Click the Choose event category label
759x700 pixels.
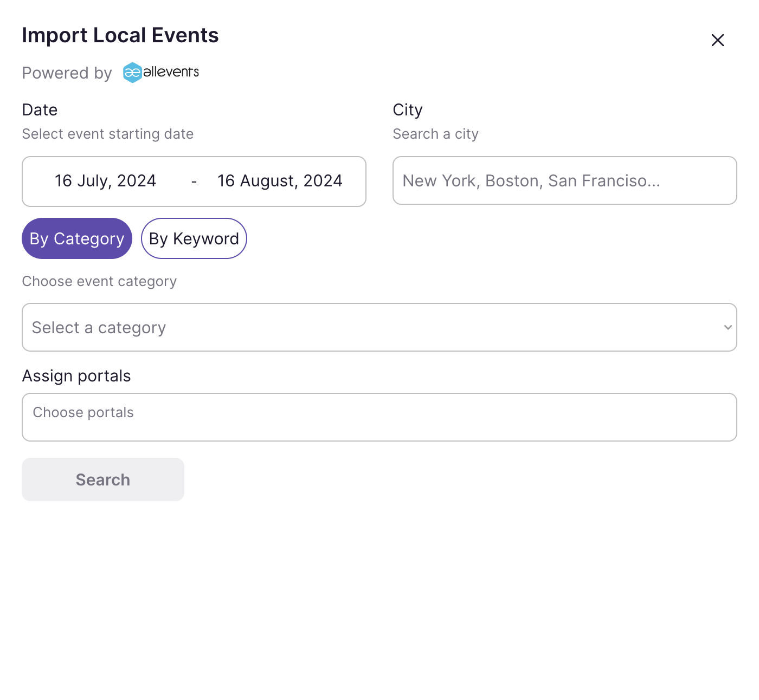(99, 281)
